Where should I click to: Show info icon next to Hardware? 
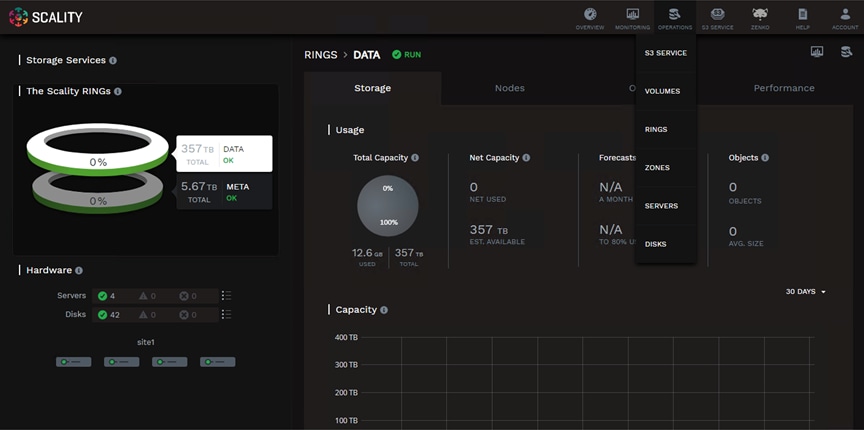(x=79, y=271)
